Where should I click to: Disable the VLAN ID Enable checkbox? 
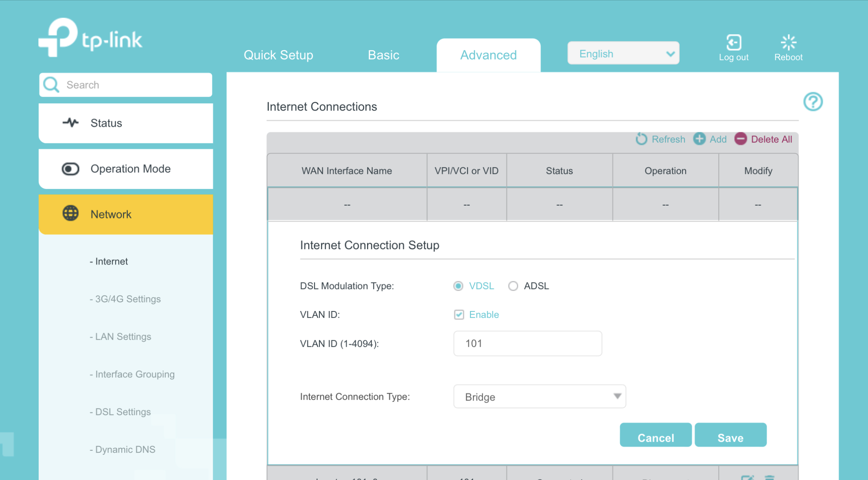pos(459,314)
